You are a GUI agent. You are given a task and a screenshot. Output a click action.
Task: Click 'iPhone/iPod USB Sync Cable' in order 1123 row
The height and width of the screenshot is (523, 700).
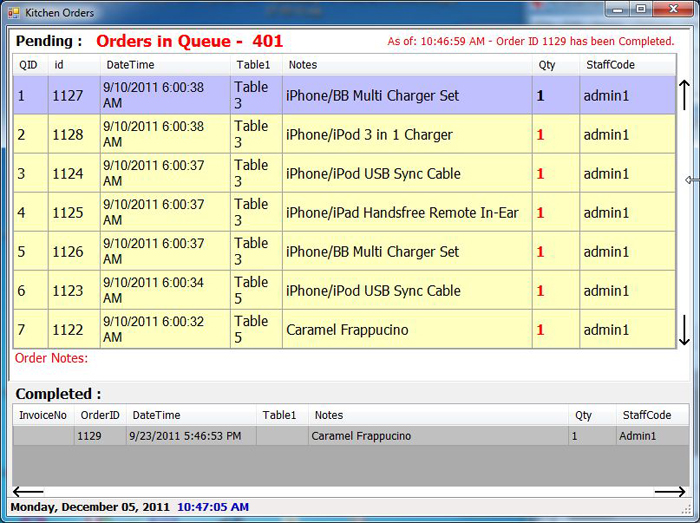click(407, 291)
